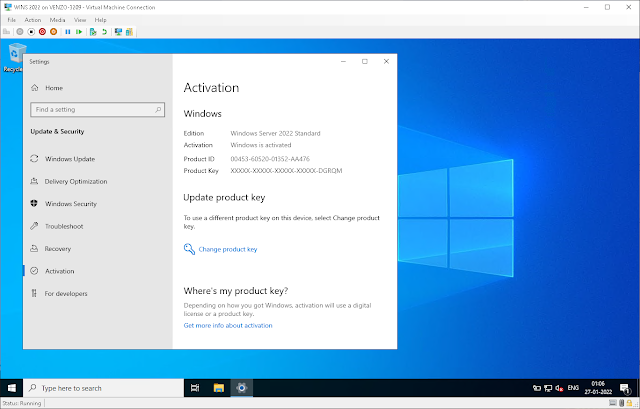640x409 pixels.
Task: Open the Action menu
Action: (33, 20)
